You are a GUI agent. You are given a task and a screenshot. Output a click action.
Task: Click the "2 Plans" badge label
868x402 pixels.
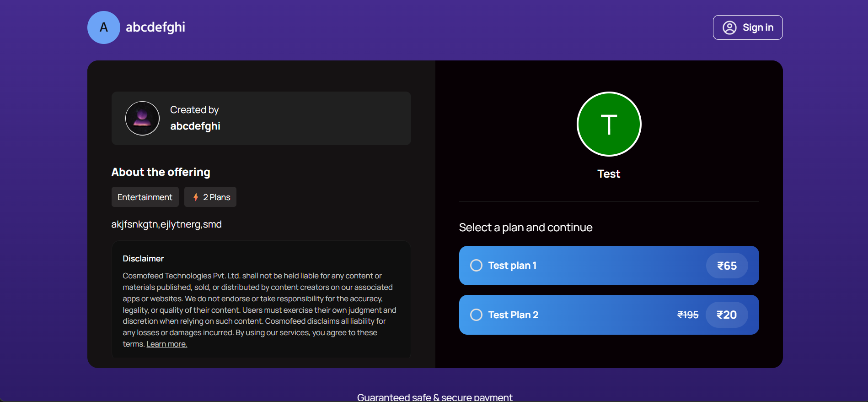[x=217, y=197]
